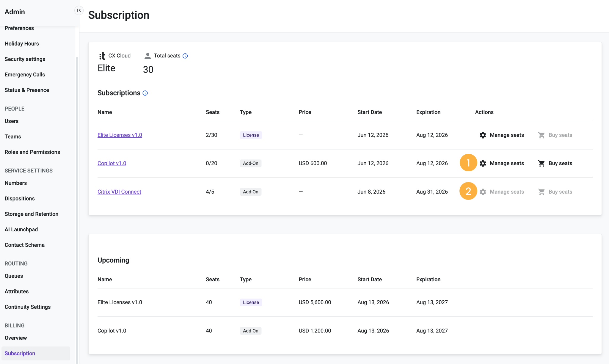Viewport: 609px width, 364px height.
Task: Navigate to Queues under Routing
Action: [x=14, y=276]
